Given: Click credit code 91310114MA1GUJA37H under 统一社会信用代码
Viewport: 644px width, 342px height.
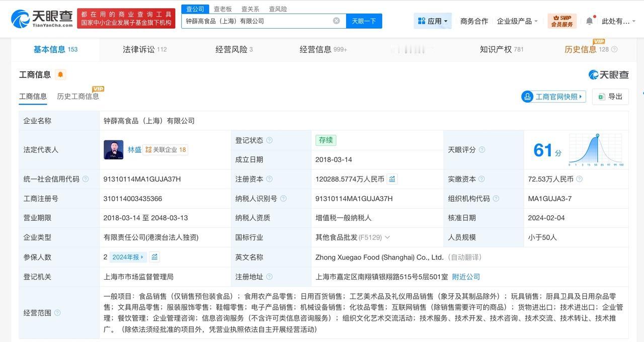Looking at the screenshot, I should [x=142, y=179].
